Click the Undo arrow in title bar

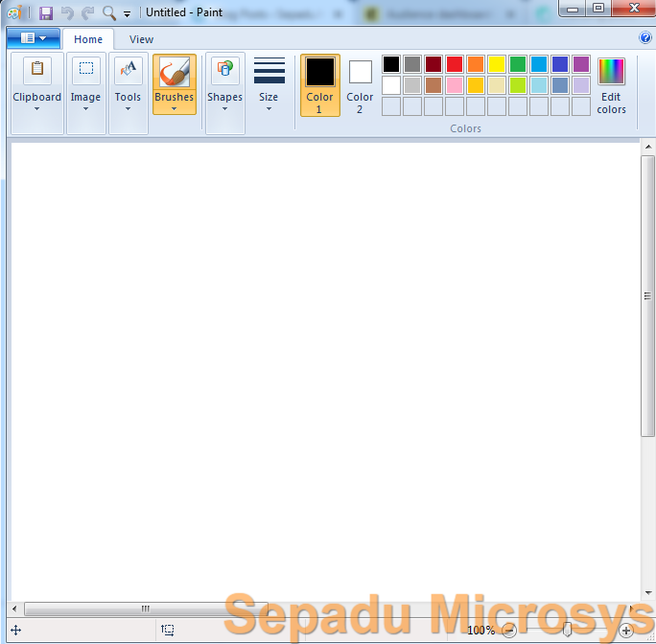click(x=67, y=13)
